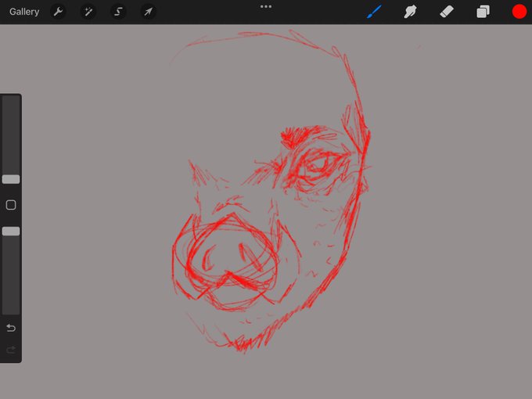Activate the Selection tool
Image resolution: width=532 pixels, height=399 pixels.
(x=118, y=12)
